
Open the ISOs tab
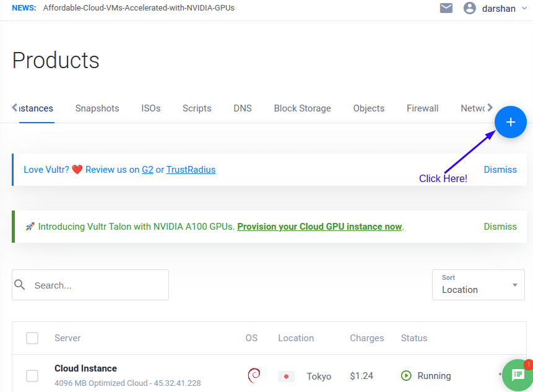[x=151, y=108]
